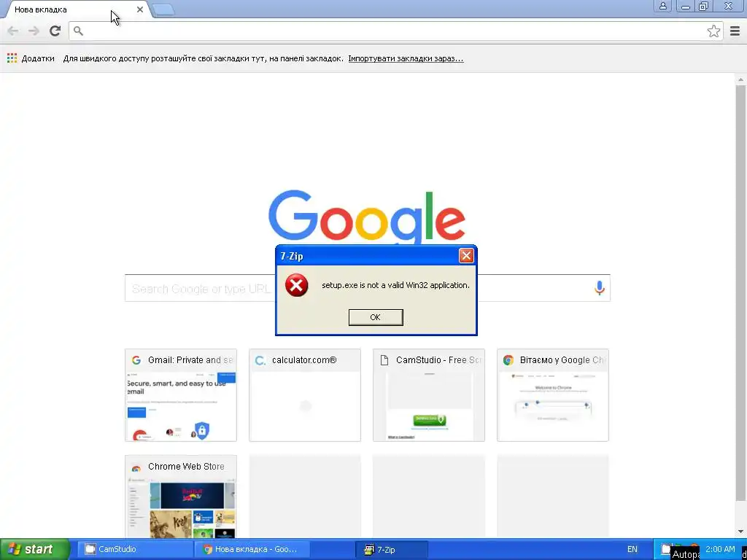The image size is (747, 560).
Task: Close the Нова вкладка tab
Action: (x=140, y=9)
